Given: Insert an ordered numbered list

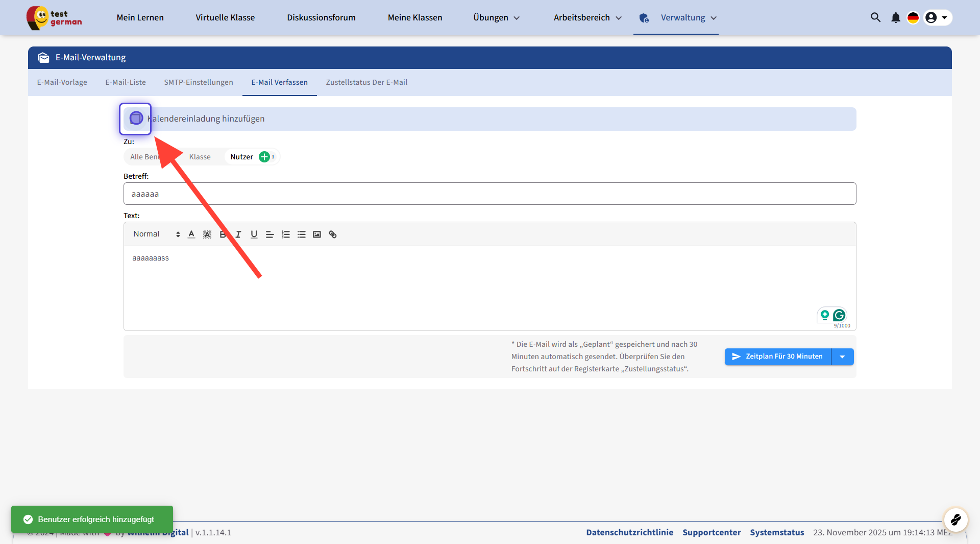Looking at the screenshot, I should (286, 234).
